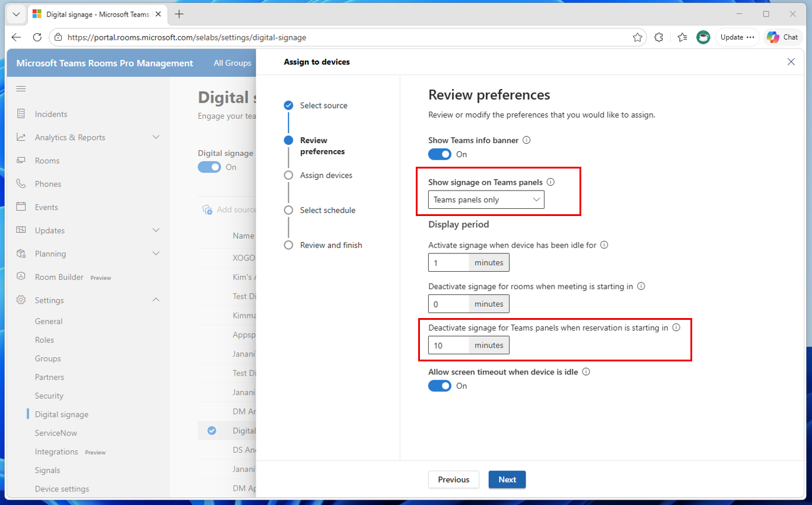Click the Incidents sidebar icon
Viewport: 812px width, 505px height.
tap(21, 114)
